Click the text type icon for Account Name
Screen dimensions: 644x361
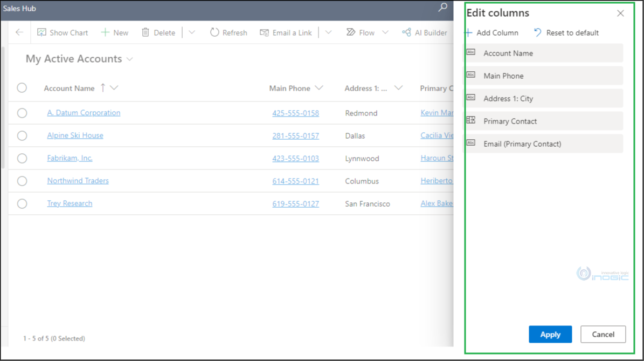coord(471,52)
